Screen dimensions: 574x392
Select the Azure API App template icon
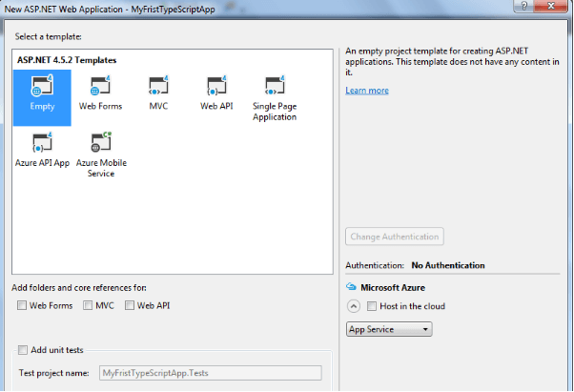click(42, 142)
